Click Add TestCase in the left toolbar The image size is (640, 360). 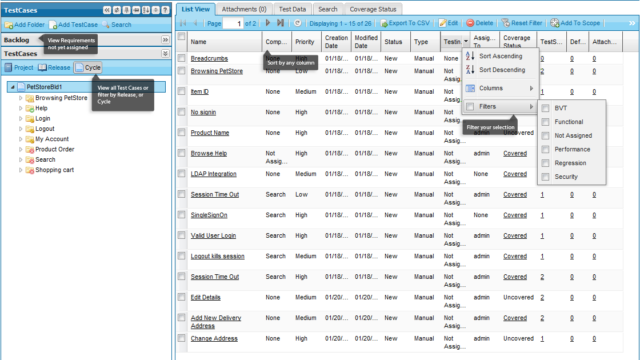[x=73, y=25]
